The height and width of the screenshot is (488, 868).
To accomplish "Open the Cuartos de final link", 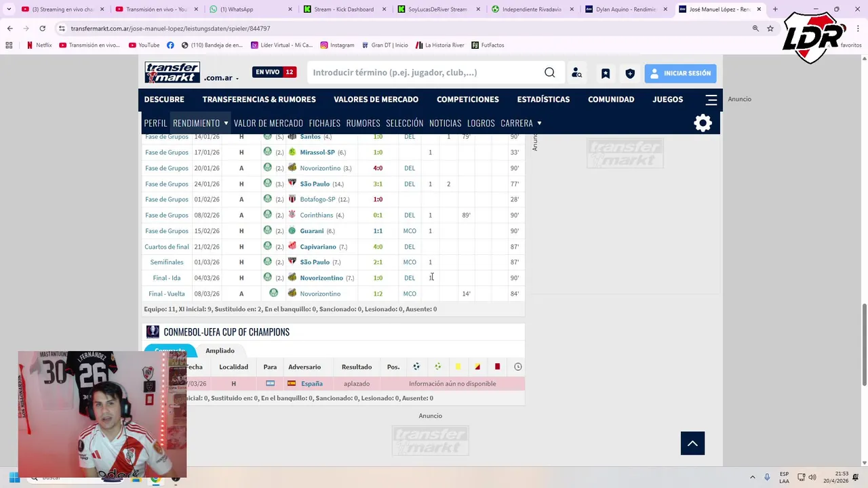I will 167,247.
